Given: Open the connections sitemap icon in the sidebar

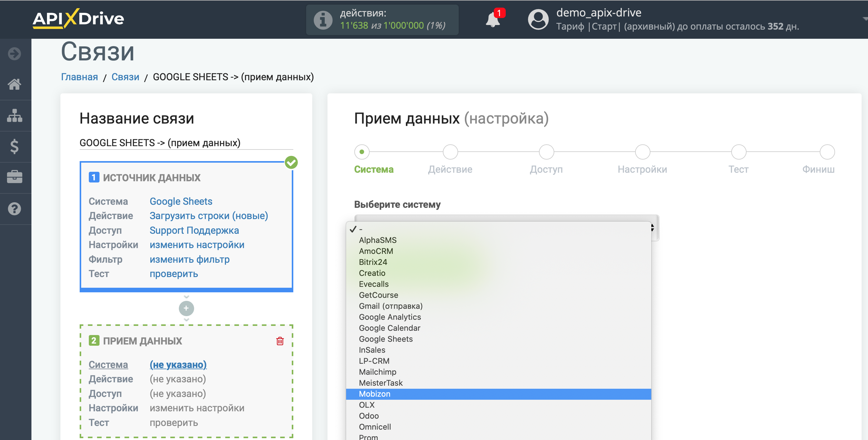Looking at the screenshot, I should [x=14, y=116].
